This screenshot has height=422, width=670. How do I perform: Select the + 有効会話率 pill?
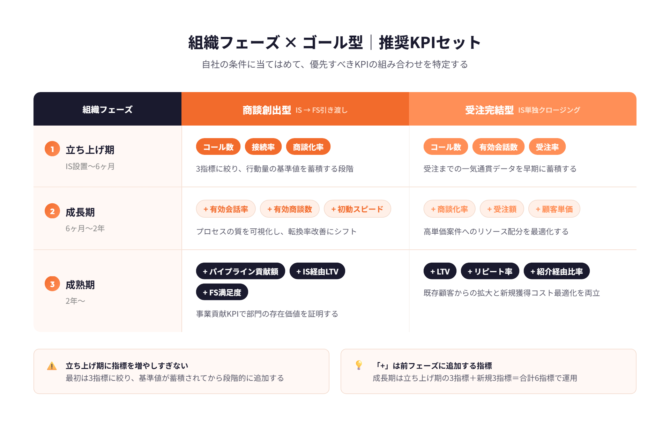click(225, 209)
